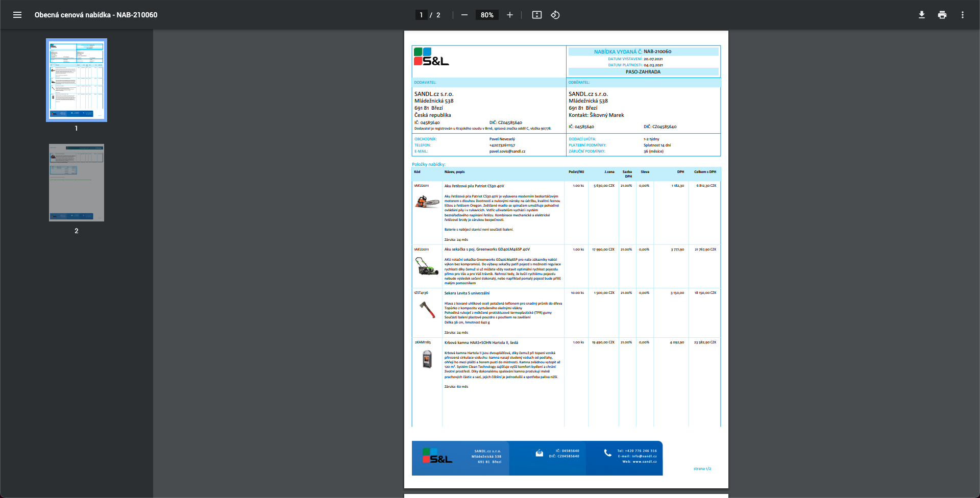Select page 1 thumbnail

77,80
